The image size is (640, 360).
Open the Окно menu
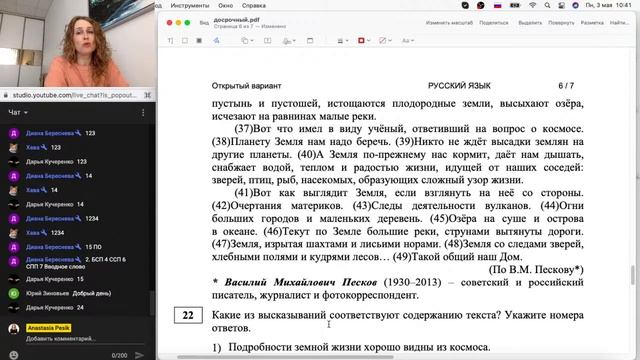coord(225,5)
